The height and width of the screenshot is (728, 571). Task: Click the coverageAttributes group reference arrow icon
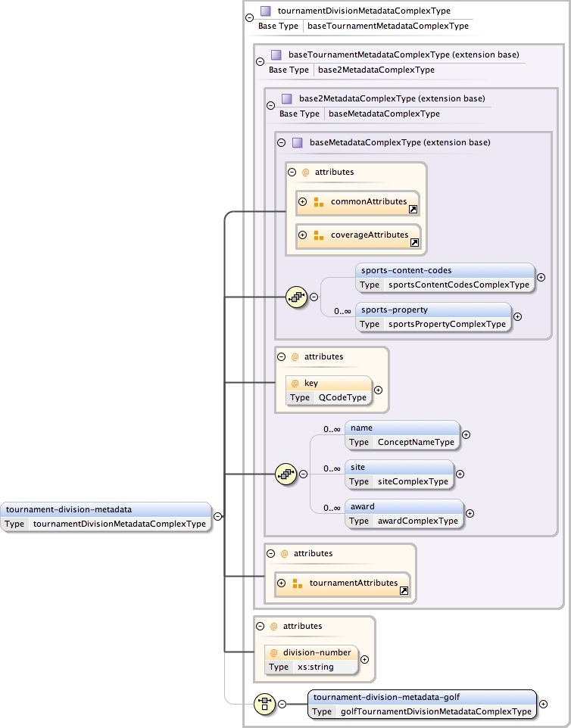tap(414, 242)
